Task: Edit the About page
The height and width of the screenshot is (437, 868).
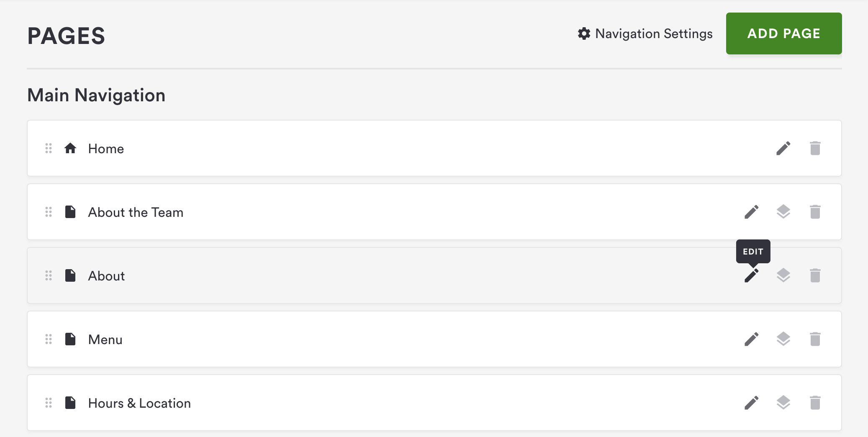Action: (x=751, y=276)
